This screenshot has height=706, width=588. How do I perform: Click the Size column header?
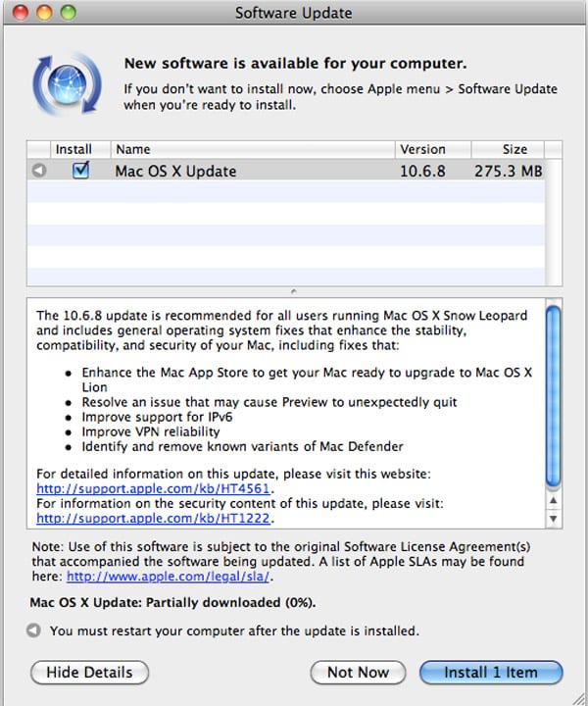pos(514,149)
